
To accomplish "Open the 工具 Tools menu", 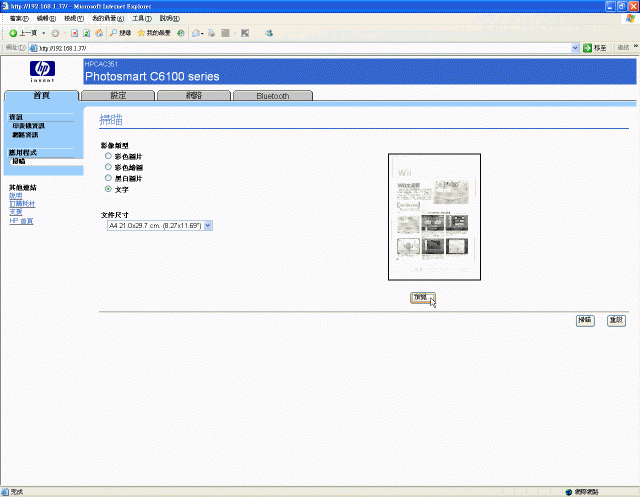I will [x=142, y=18].
